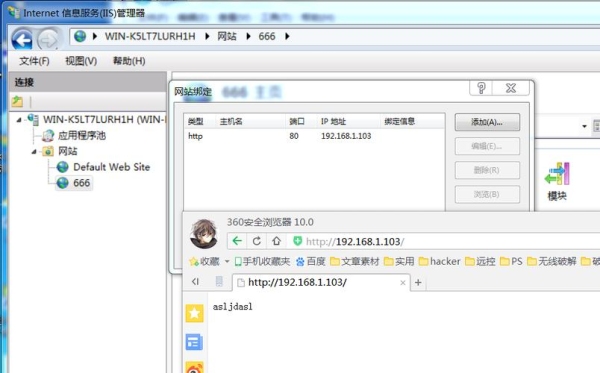Open the 远控 bookmark folder
Screen dimensions: 600x373
coord(480,262)
